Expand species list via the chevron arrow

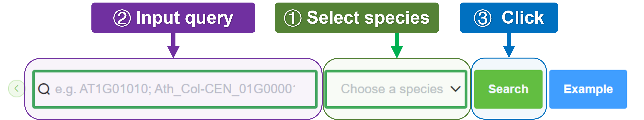coord(455,89)
